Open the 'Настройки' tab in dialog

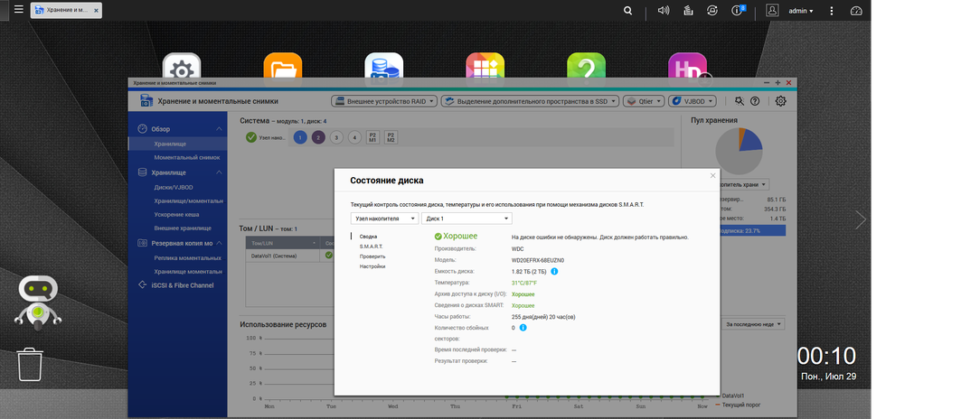(372, 266)
